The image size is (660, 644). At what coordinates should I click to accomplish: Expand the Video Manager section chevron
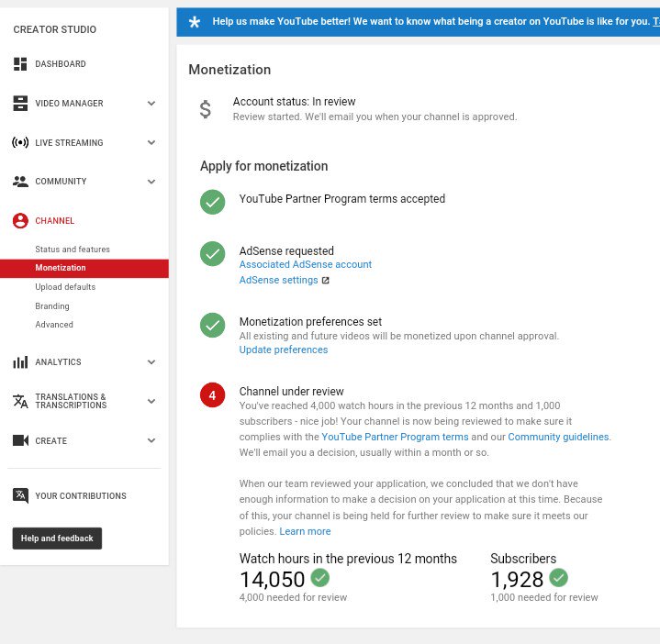coord(151,103)
